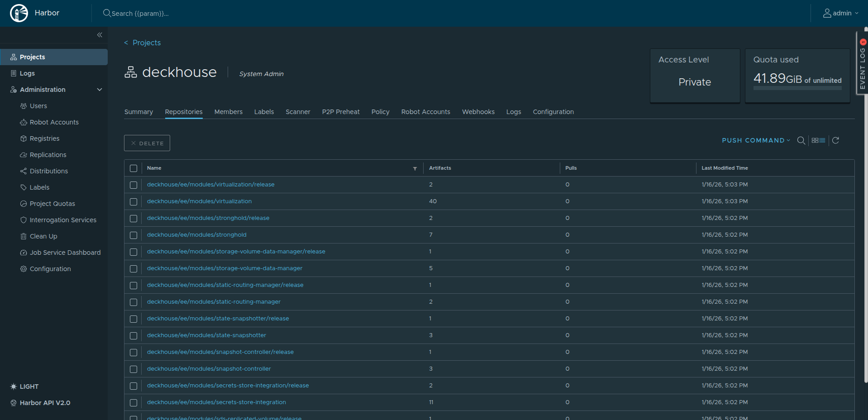
Task: Switch to the Webhooks tab
Action: pyautogui.click(x=478, y=112)
